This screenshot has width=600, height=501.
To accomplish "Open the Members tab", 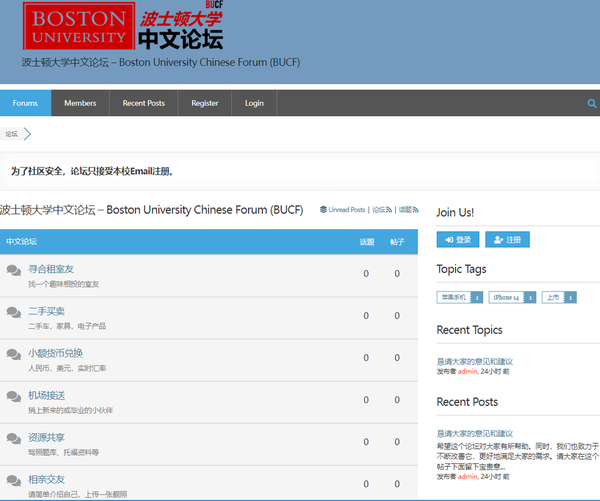I will (80, 103).
